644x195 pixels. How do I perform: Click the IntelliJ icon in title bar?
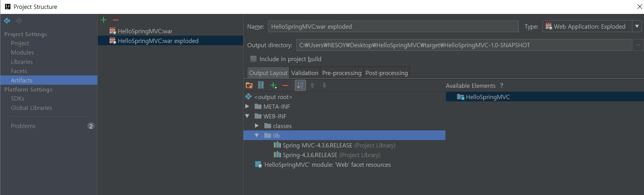coord(7,7)
